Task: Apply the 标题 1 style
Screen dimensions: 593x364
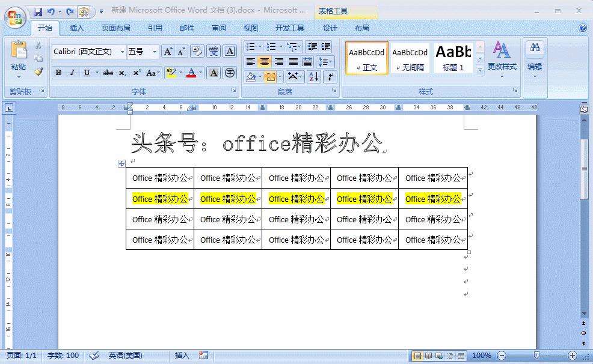Action: pyautogui.click(x=453, y=58)
